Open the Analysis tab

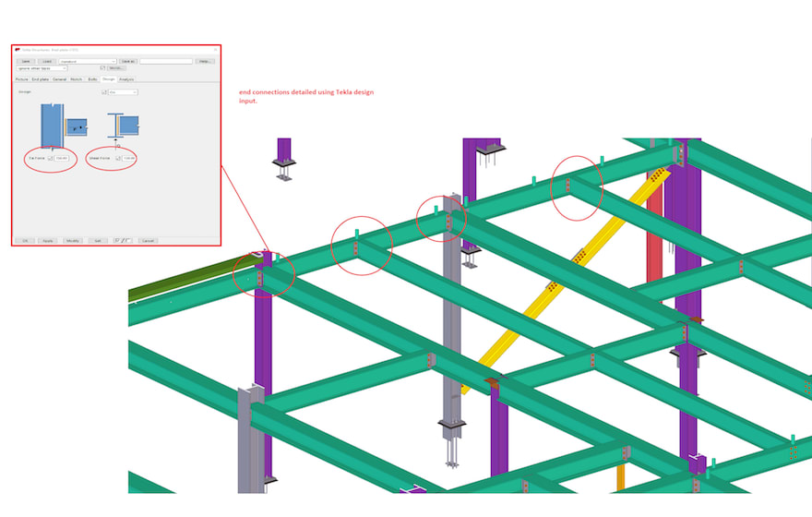coord(125,79)
